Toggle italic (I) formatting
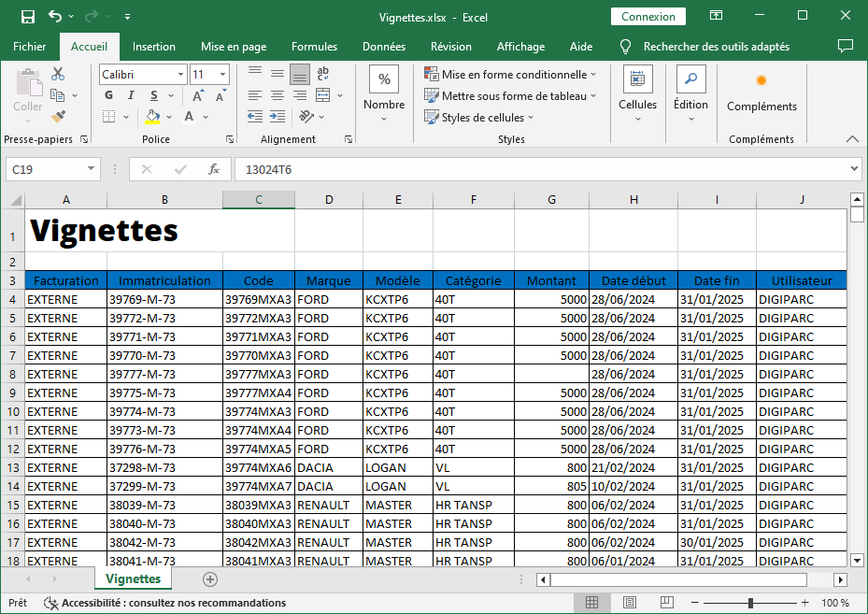Screen dimensions: 868x614 pos(131,95)
